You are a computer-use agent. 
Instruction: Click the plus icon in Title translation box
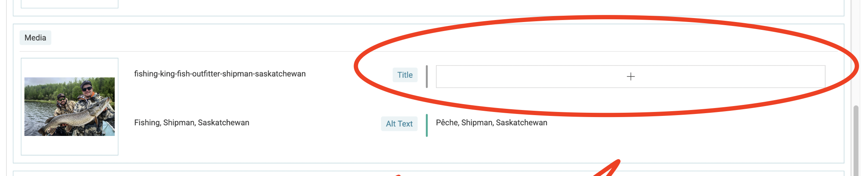[630, 77]
